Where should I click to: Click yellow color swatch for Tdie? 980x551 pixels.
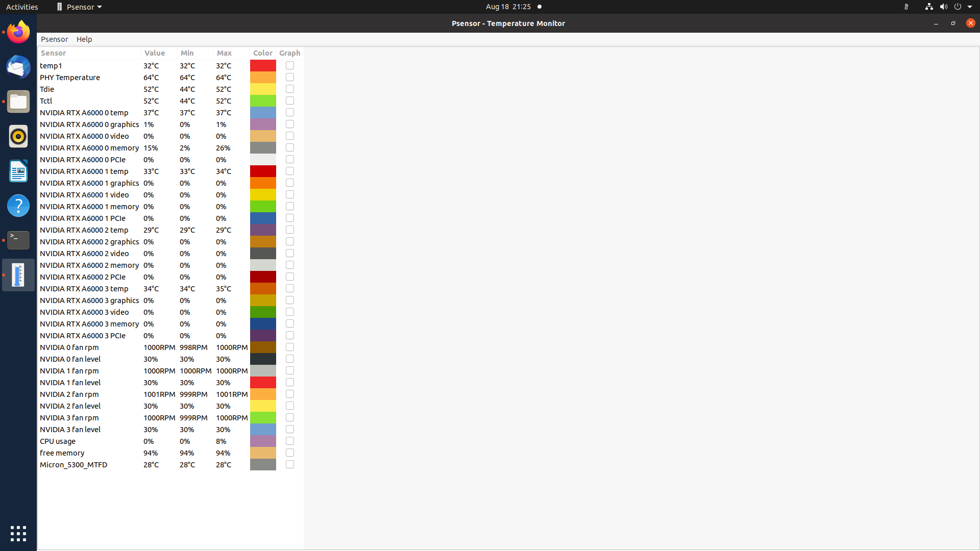[263, 89]
